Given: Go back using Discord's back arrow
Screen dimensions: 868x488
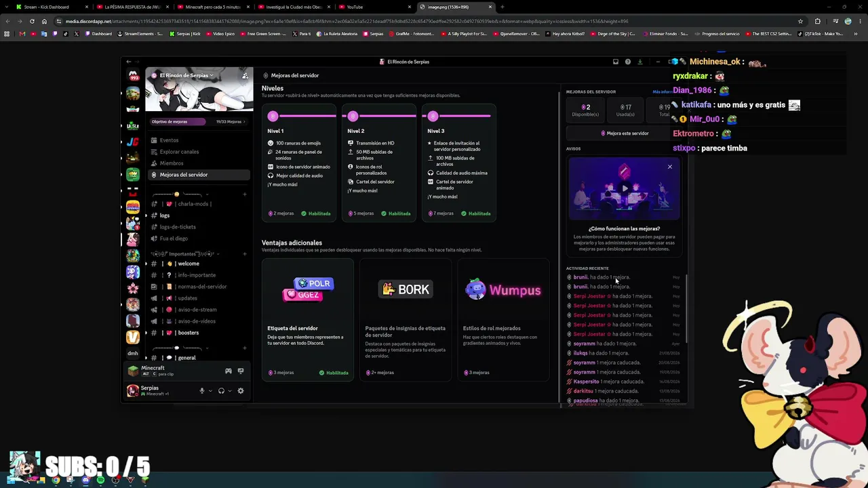Looking at the screenshot, I should click(129, 62).
